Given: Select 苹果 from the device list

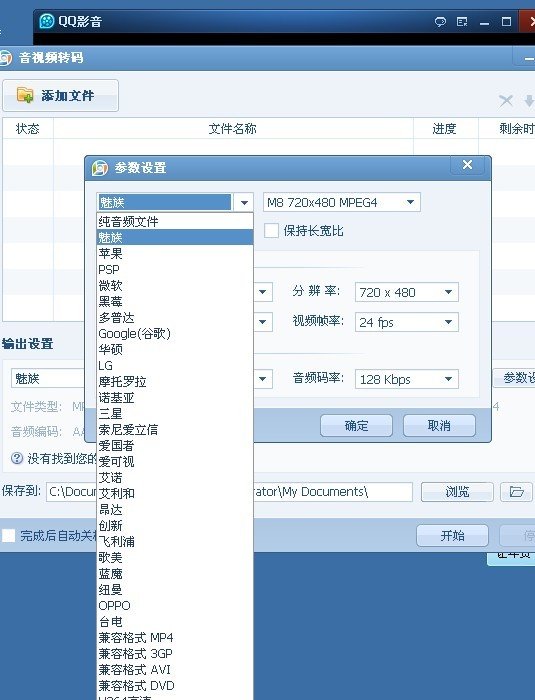Looking at the screenshot, I should tap(175, 254).
